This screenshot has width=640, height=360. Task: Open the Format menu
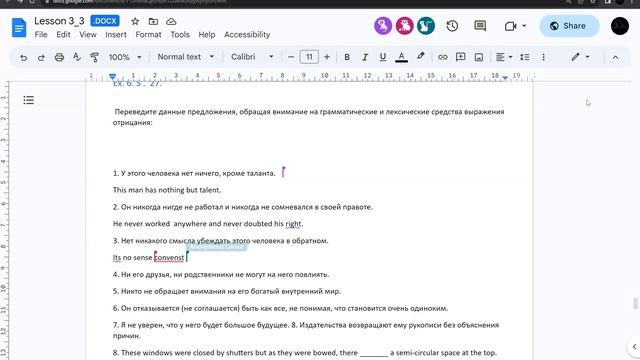pos(148,35)
